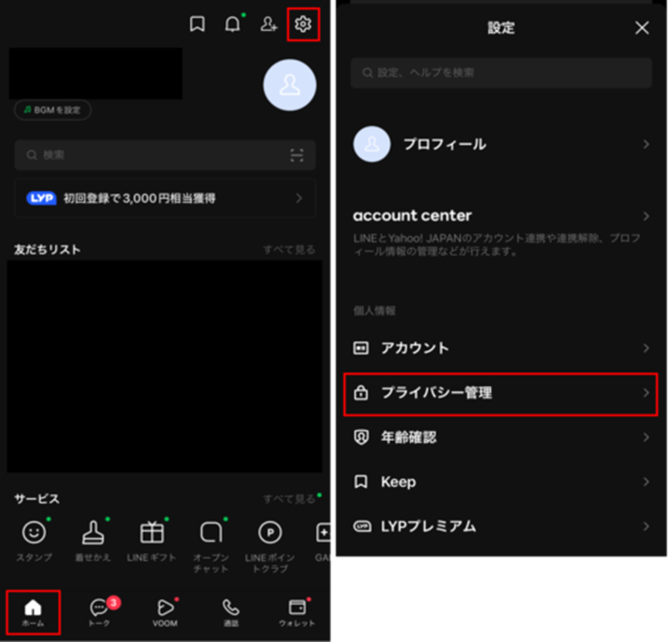Expand the account center chevron

646,216
